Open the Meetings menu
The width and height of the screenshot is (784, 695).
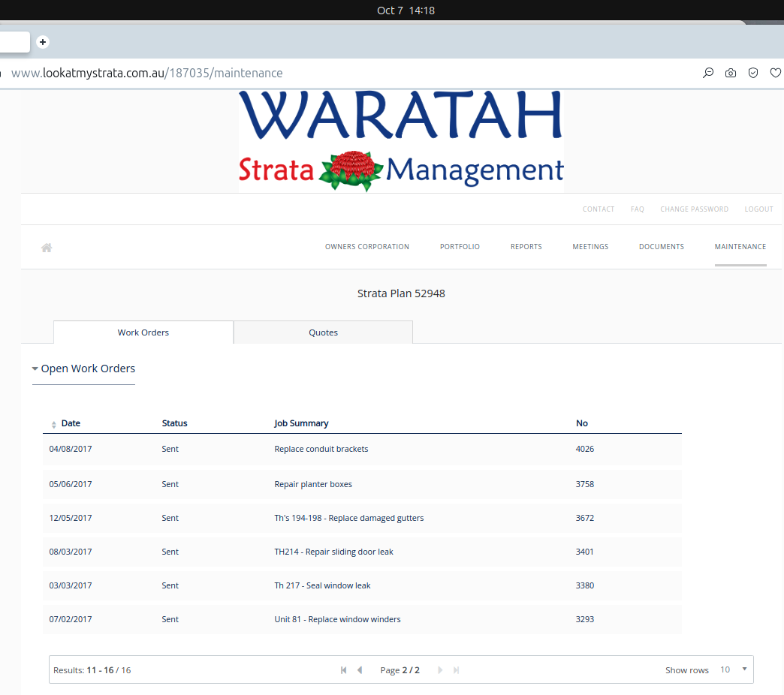coord(590,247)
